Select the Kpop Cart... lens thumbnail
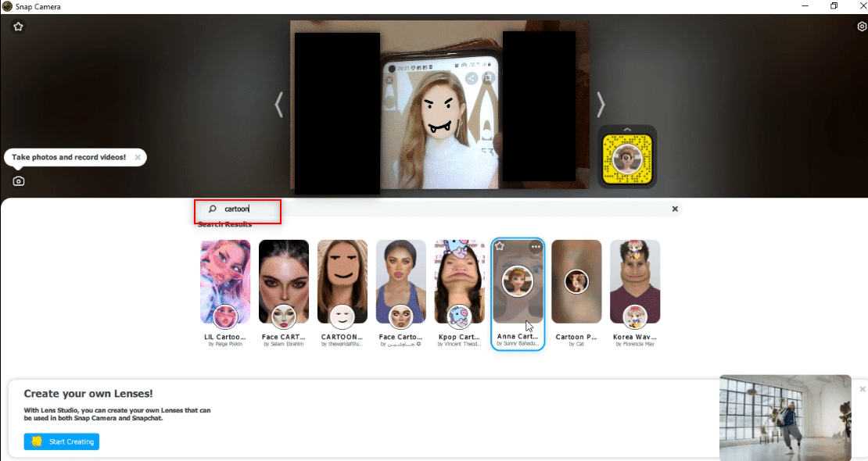This screenshot has height=461, width=868. [460, 282]
